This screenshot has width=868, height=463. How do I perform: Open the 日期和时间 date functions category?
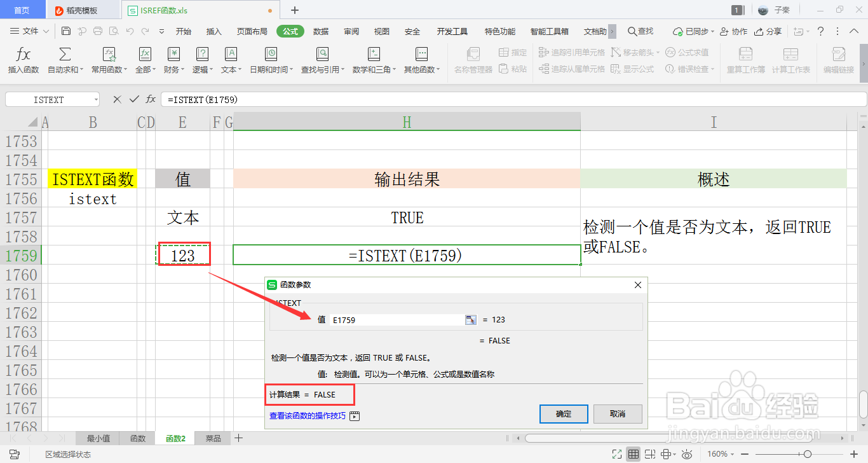coord(269,60)
